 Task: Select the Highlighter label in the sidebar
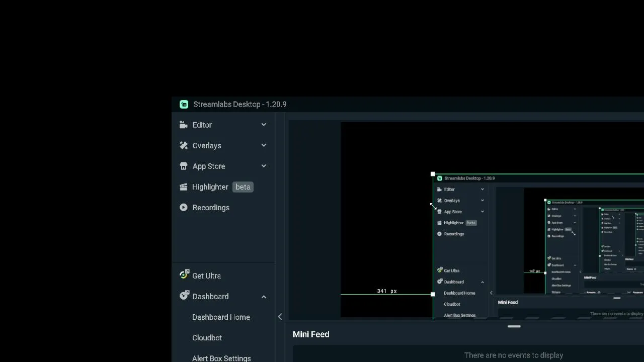[x=210, y=187]
